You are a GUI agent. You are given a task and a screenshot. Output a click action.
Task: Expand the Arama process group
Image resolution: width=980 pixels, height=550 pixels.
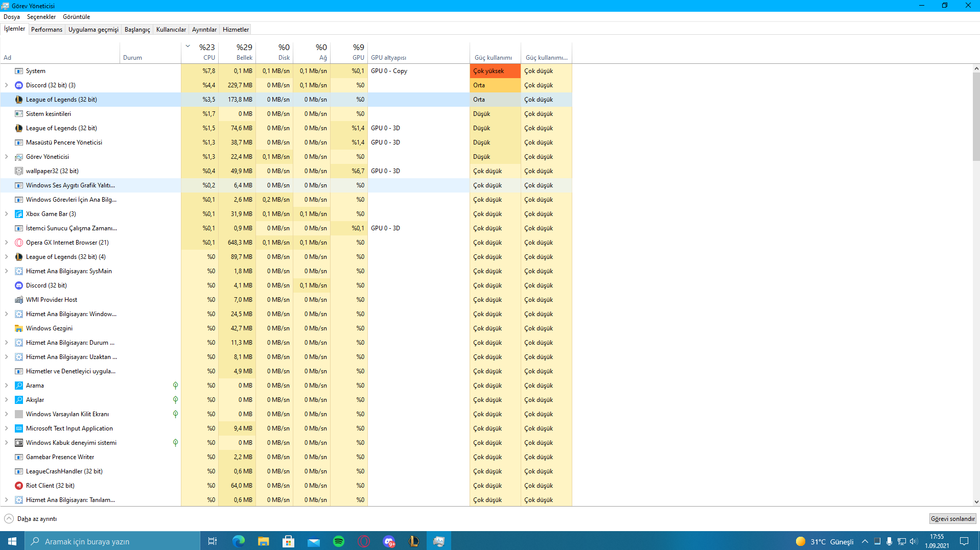(x=7, y=386)
